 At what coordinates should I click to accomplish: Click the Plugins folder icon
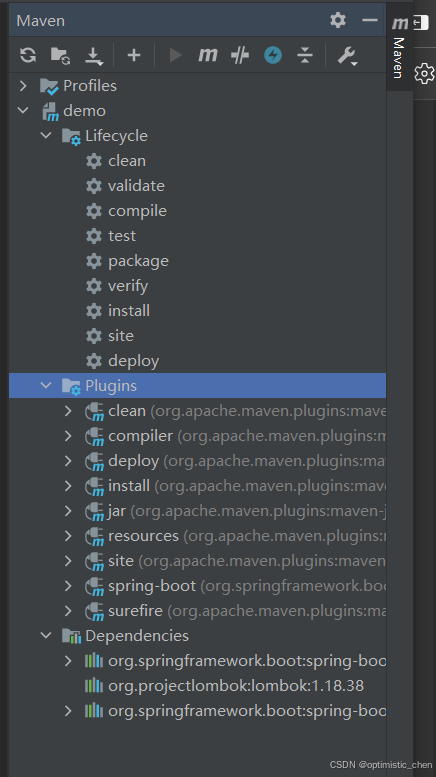(71, 386)
